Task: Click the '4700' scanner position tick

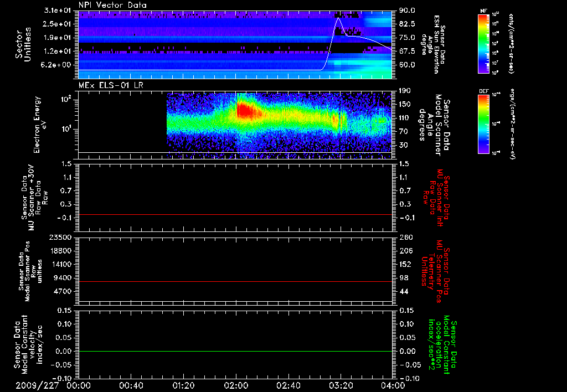Action: 63,291
